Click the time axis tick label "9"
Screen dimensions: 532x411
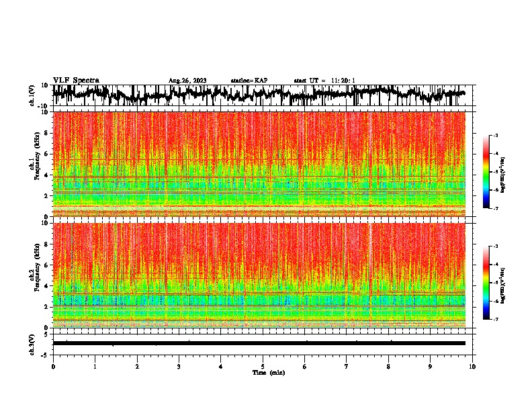point(430,367)
